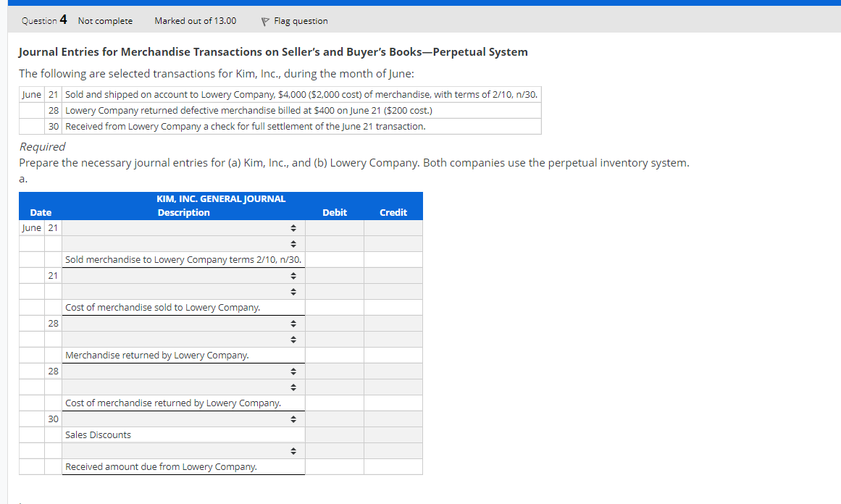
Task: Click the Flag question flag icon
Action: pos(265,22)
